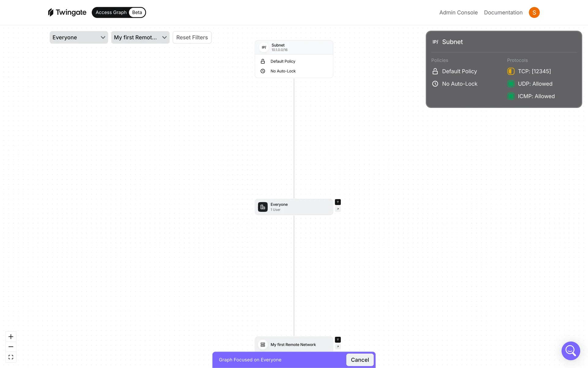Fit graph to screen view
Image resolution: width=588 pixels, height=368 pixels.
11,357
